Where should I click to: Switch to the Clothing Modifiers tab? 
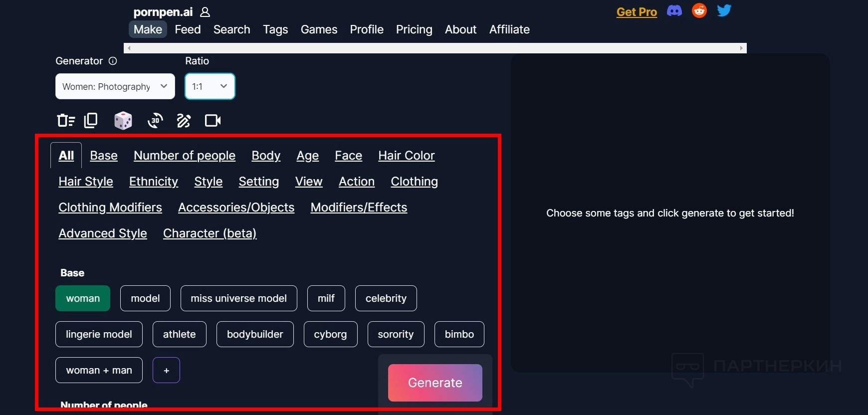(x=110, y=207)
